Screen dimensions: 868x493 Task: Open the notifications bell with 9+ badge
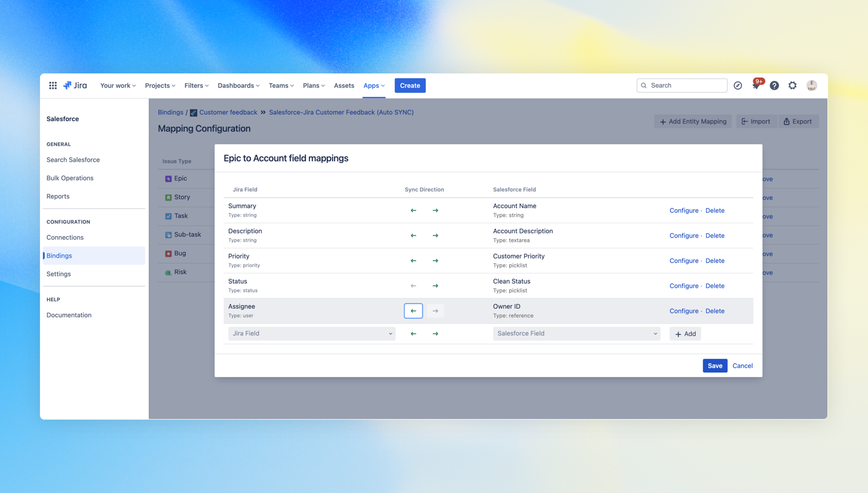tap(756, 85)
